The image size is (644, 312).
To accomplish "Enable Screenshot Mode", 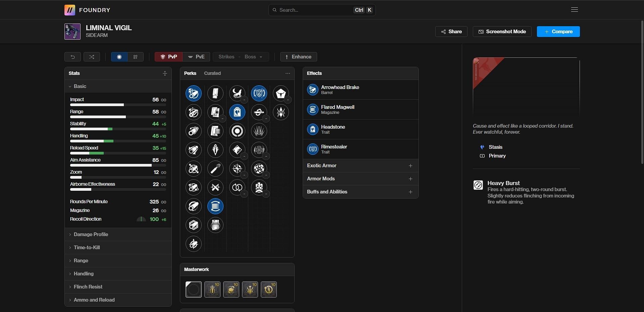I will 502,32.
